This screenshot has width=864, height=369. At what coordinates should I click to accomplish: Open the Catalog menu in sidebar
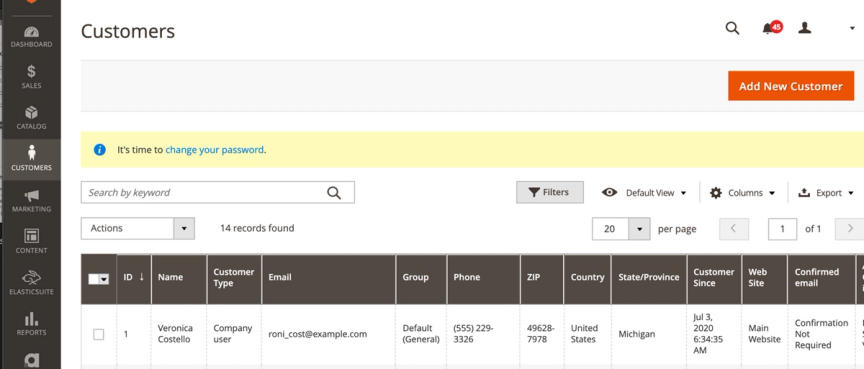(x=31, y=118)
